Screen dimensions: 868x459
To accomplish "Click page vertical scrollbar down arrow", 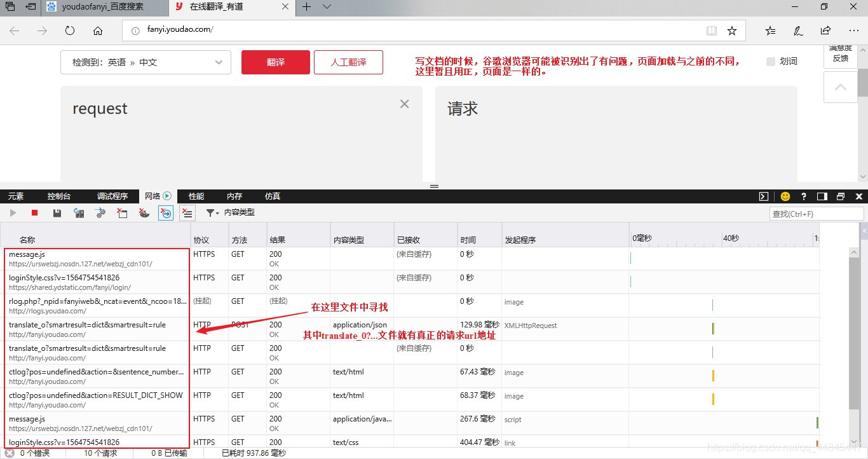I will (x=862, y=177).
